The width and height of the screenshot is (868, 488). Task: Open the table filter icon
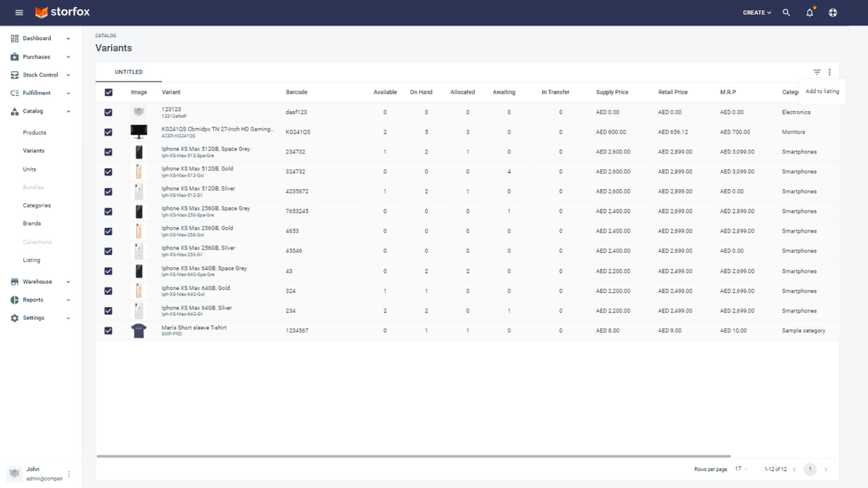817,72
